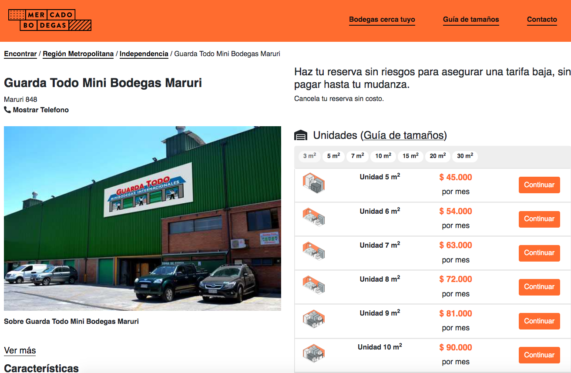Viewport: 571px width, 373px height.
Task: Click the Guarda Todo Mini Bodegas Maruri heading
Action: pos(103,83)
